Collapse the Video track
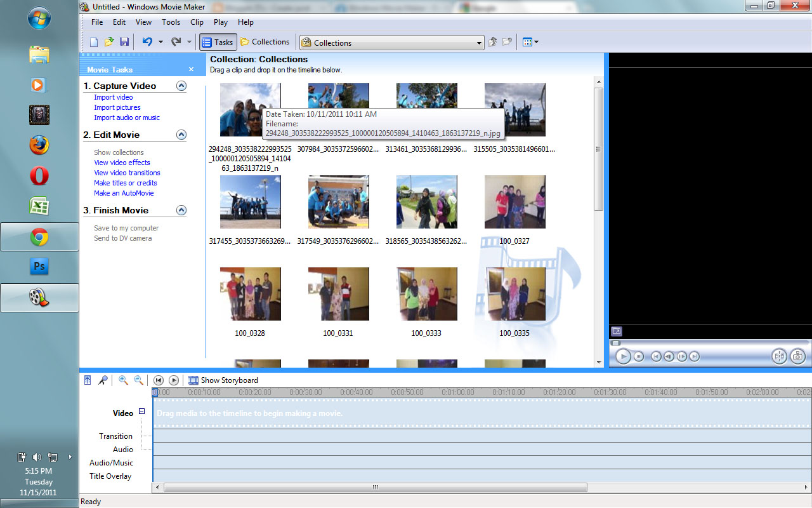The height and width of the screenshot is (508, 812). coord(141,411)
